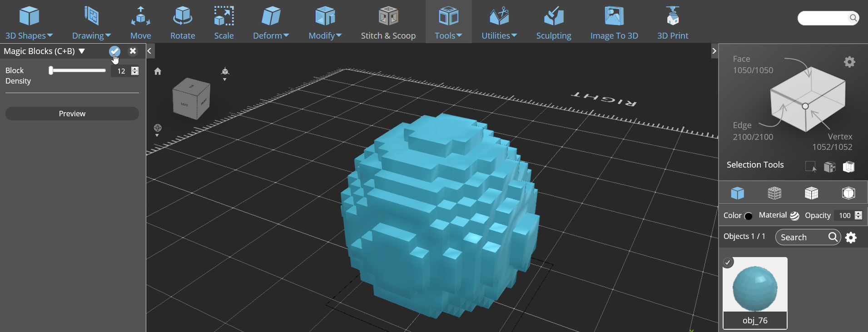Decrease Block Density with the down arrow
Viewport: 868px width, 332px height.
[x=134, y=73]
